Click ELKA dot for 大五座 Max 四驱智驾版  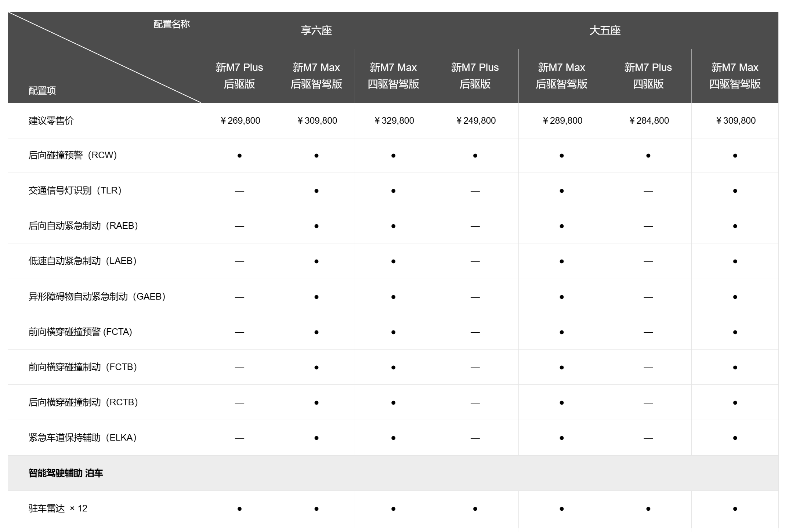click(735, 438)
